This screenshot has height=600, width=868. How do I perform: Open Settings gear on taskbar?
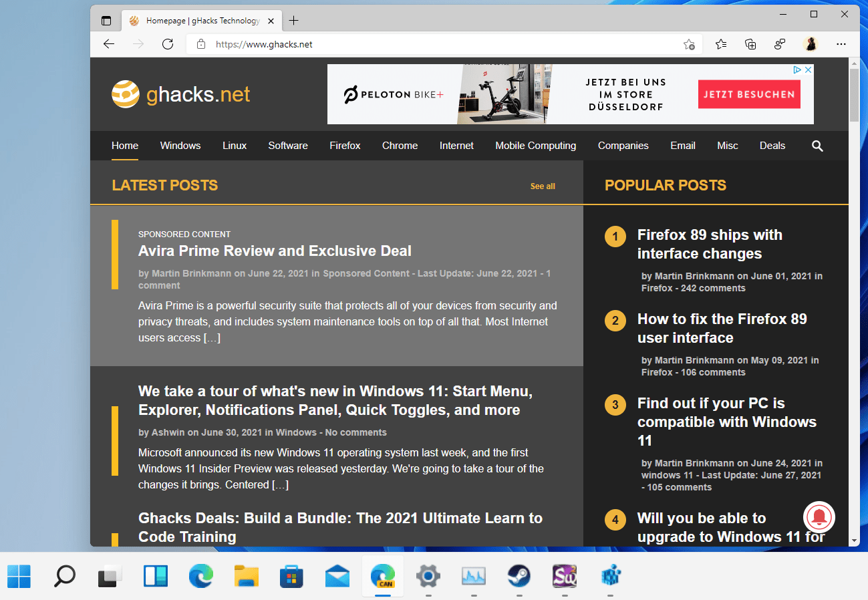pyautogui.click(x=428, y=576)
